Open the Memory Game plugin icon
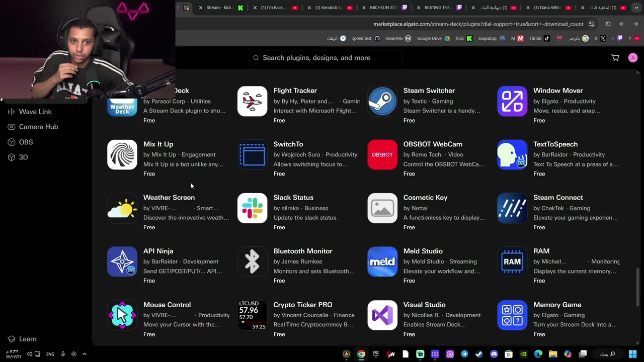 (x=512, y=315)
